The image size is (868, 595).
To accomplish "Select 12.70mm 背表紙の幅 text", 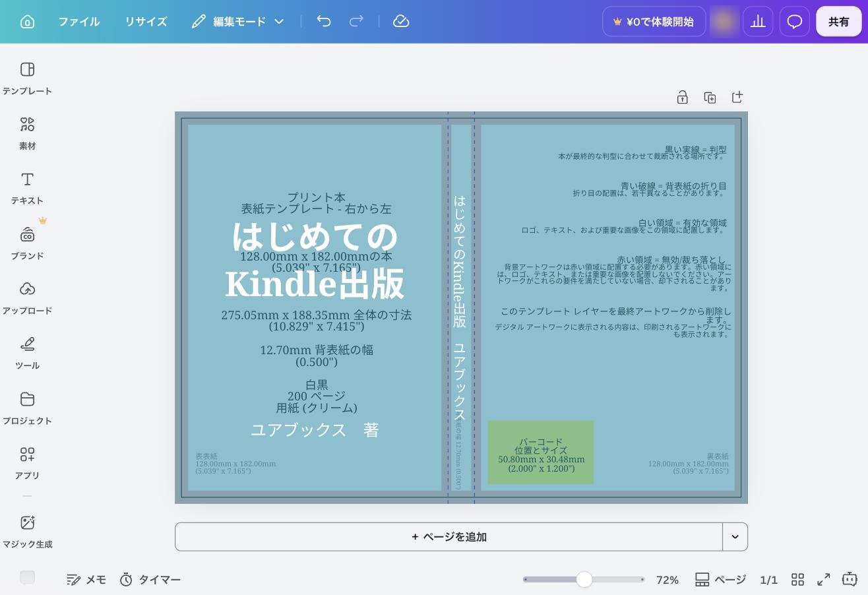I will [317, 350].
